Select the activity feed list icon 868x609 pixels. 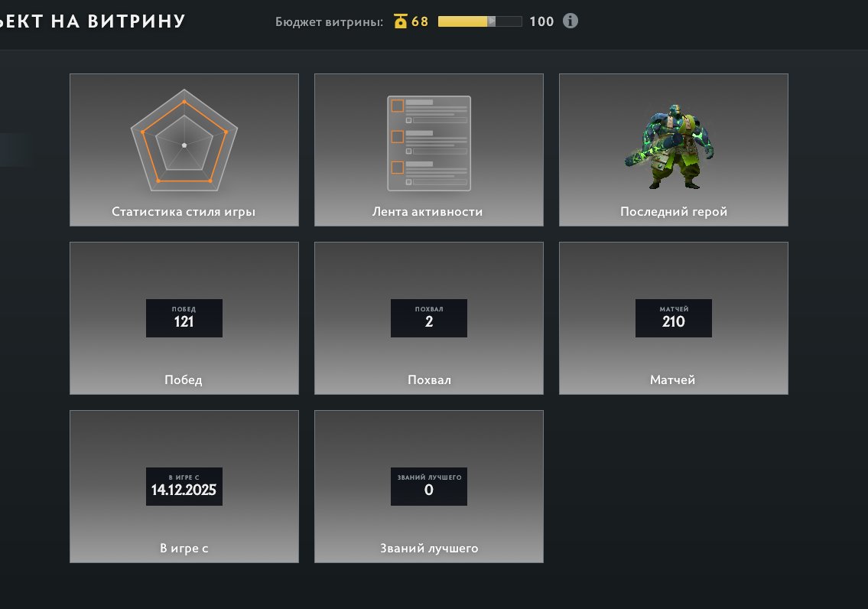[x=429, y=143]
